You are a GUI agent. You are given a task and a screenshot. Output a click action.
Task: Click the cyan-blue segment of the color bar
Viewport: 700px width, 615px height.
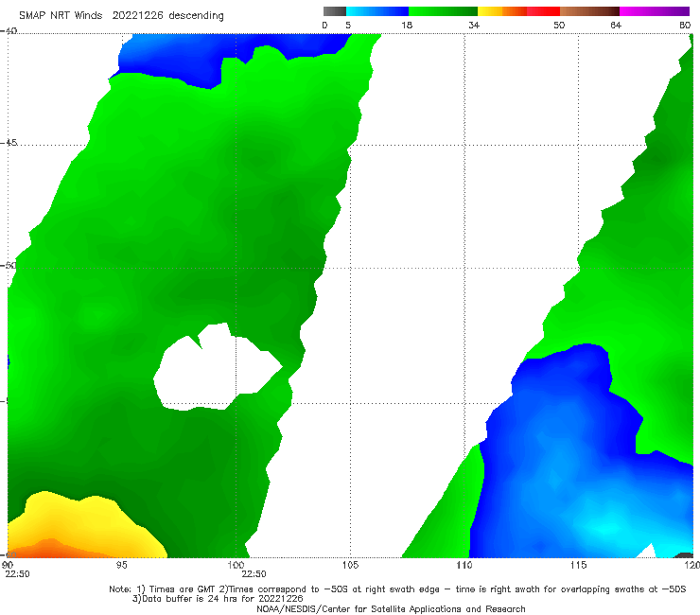click(x=377, y=11)
